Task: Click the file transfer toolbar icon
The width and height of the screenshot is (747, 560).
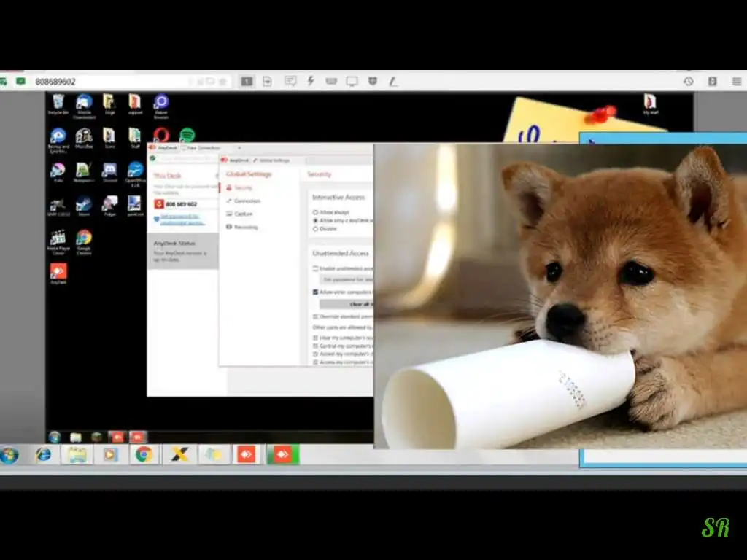Action: pos(267,82)
